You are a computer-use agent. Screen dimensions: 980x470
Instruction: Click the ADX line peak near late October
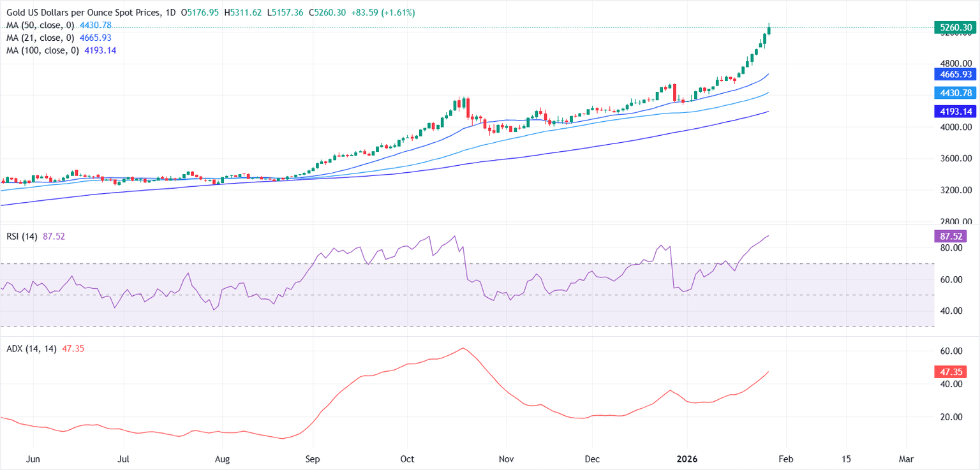[463, 348]
